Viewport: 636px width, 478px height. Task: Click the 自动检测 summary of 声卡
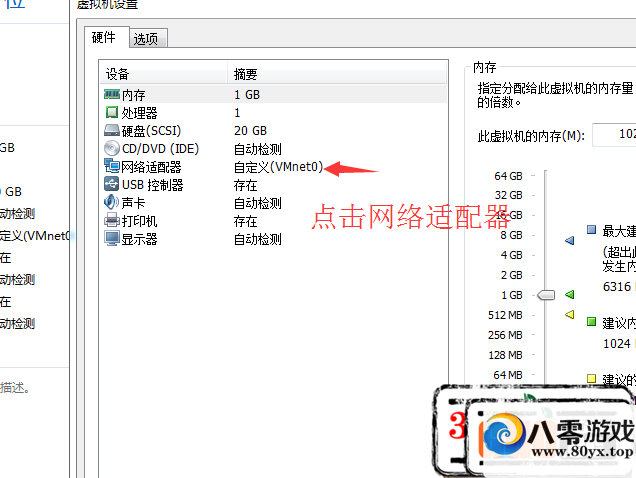click(x=258, y=203)
